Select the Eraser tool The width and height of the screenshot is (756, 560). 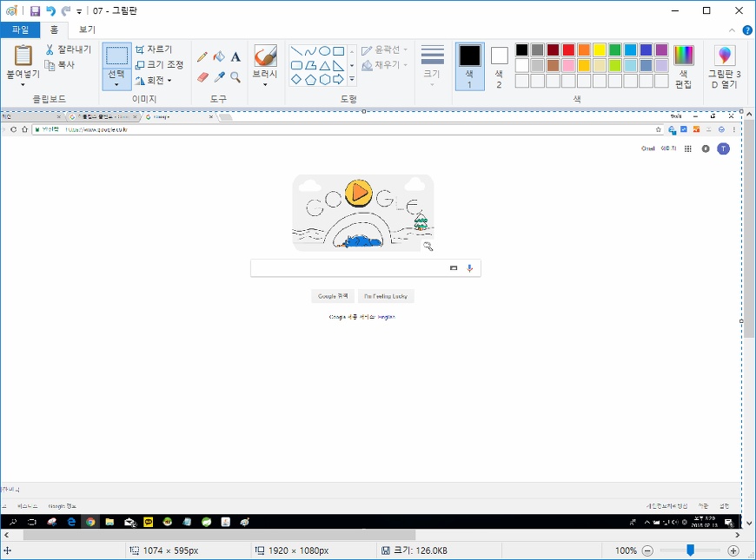pos(202,77)
